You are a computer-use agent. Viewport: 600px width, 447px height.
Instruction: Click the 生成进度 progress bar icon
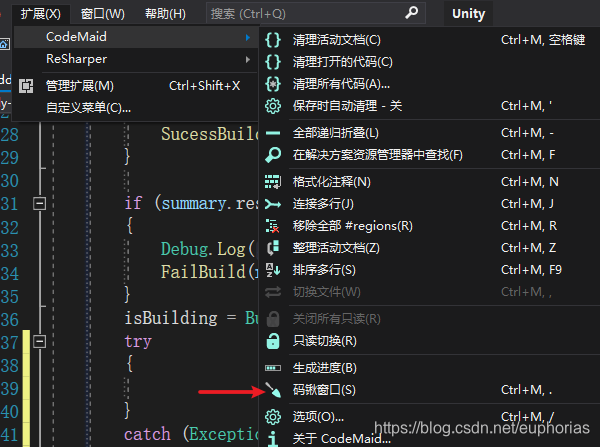click(x=273, y=368)
